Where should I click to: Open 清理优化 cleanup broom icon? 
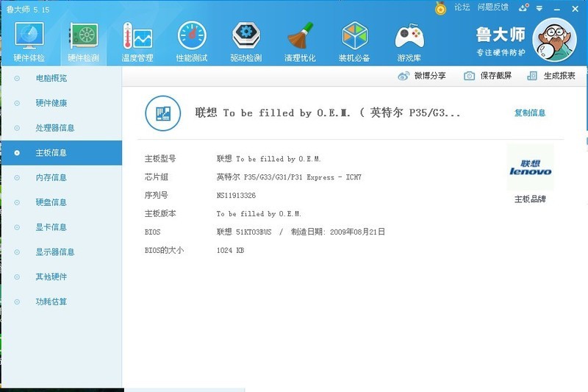point(300,42)
